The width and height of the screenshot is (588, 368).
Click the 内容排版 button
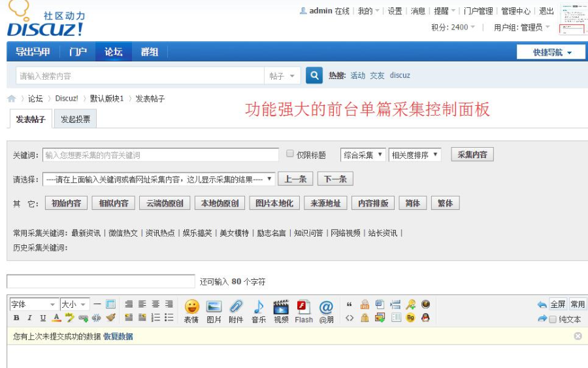point(373,203)
